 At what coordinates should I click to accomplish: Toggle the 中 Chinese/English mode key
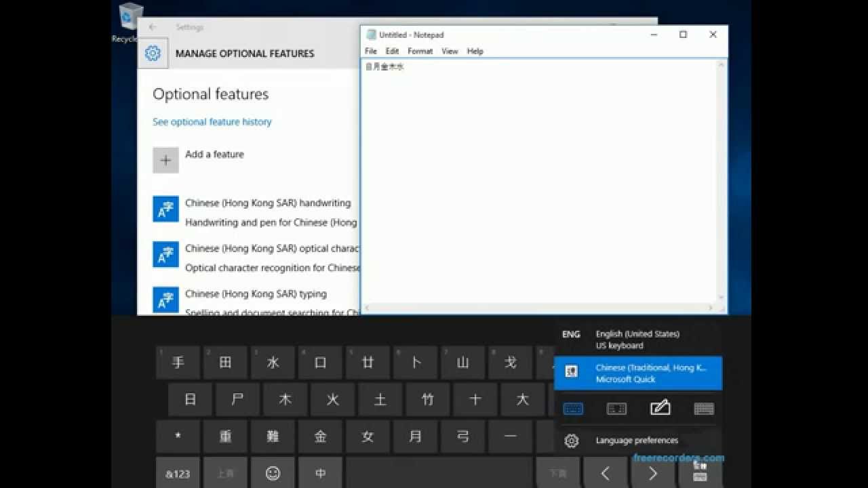[x=320, y=473]
